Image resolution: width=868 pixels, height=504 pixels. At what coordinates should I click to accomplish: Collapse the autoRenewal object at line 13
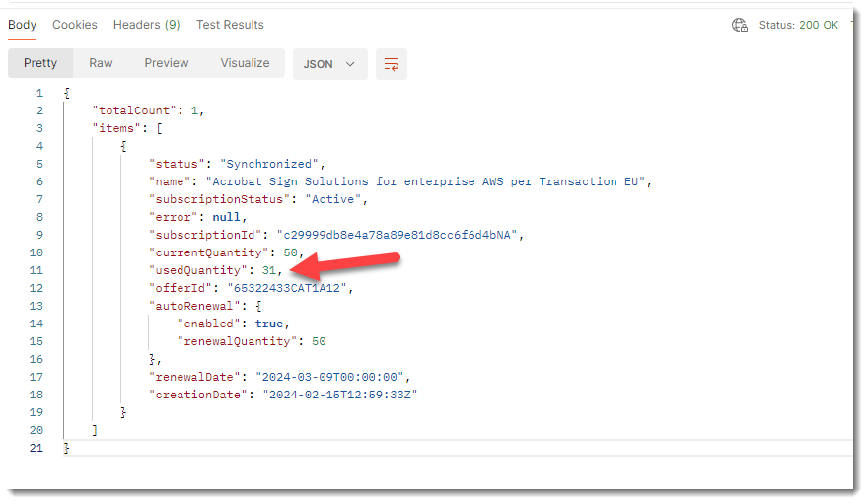[x=258, y=306]
